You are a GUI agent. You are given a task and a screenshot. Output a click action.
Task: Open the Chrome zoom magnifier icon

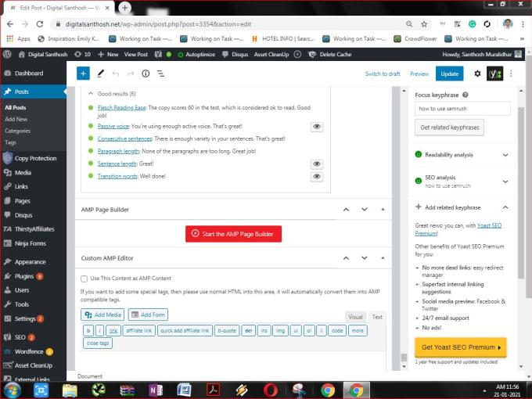[409, 24]
